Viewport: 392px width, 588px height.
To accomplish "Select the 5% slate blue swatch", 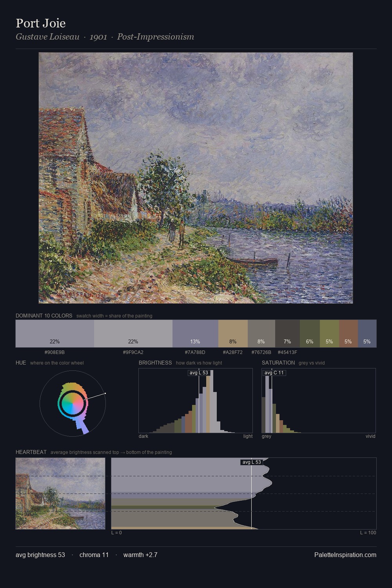I will (367, 334).
